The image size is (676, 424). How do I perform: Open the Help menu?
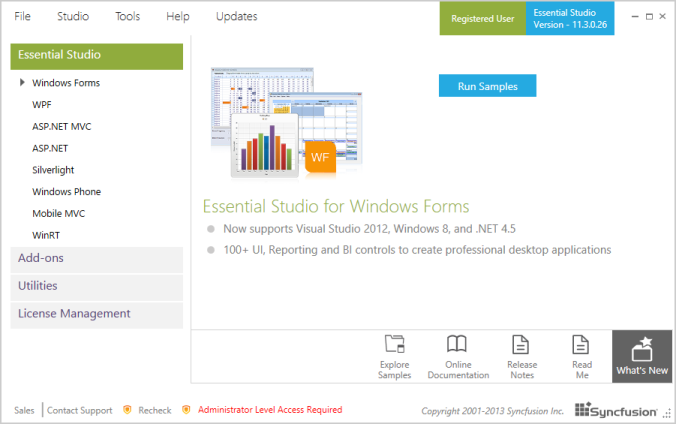[x=178, y=16]
